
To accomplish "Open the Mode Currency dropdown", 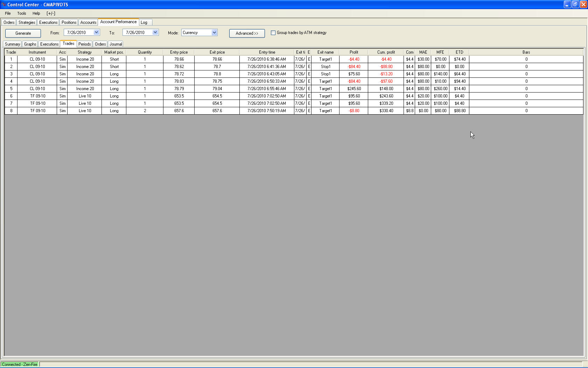I will tap(199, 33).
